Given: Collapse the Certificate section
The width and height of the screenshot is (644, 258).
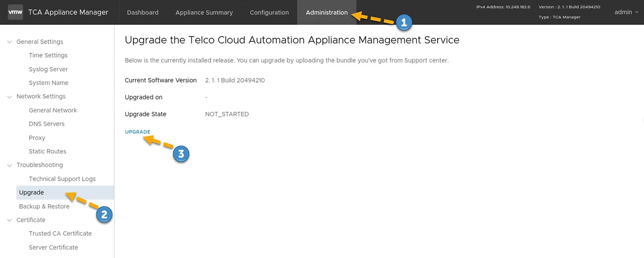Looking at the screenshot, I should coord(9,220).
